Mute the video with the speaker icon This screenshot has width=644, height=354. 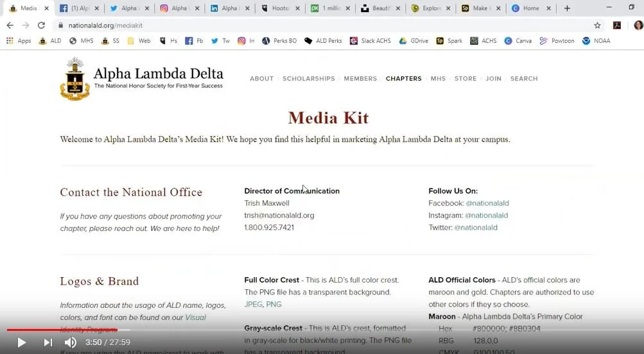(71, 342)
